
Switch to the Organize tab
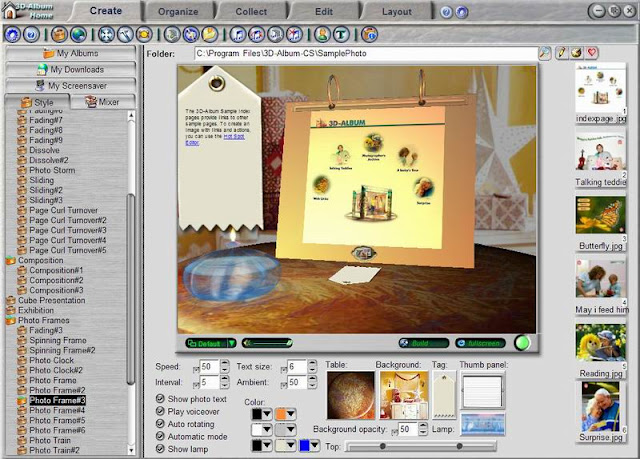tap(178, 11)
